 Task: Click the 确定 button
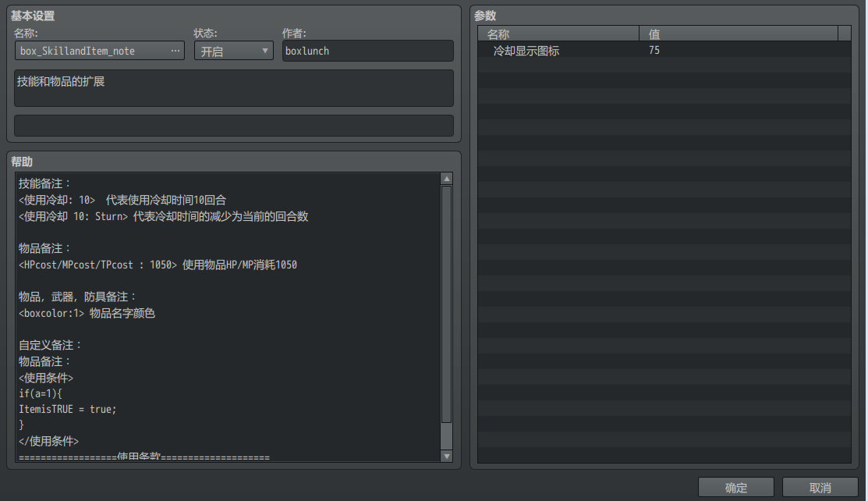click(735, 488)
